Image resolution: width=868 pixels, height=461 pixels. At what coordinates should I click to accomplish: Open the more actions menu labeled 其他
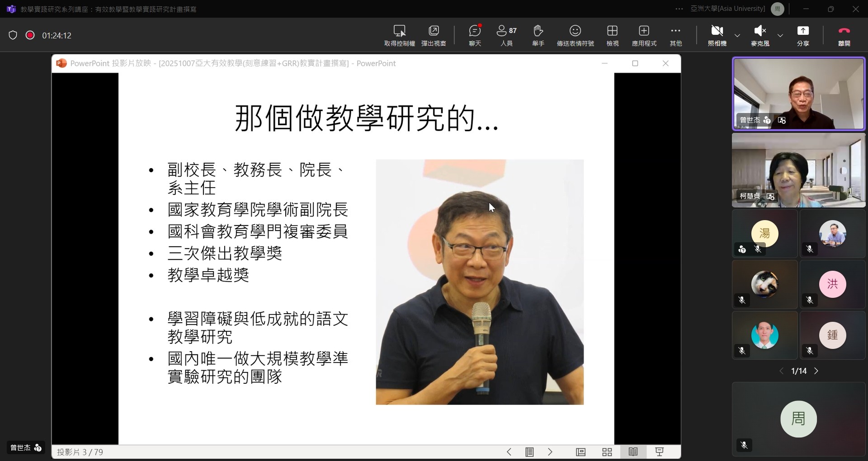(675, 35)
